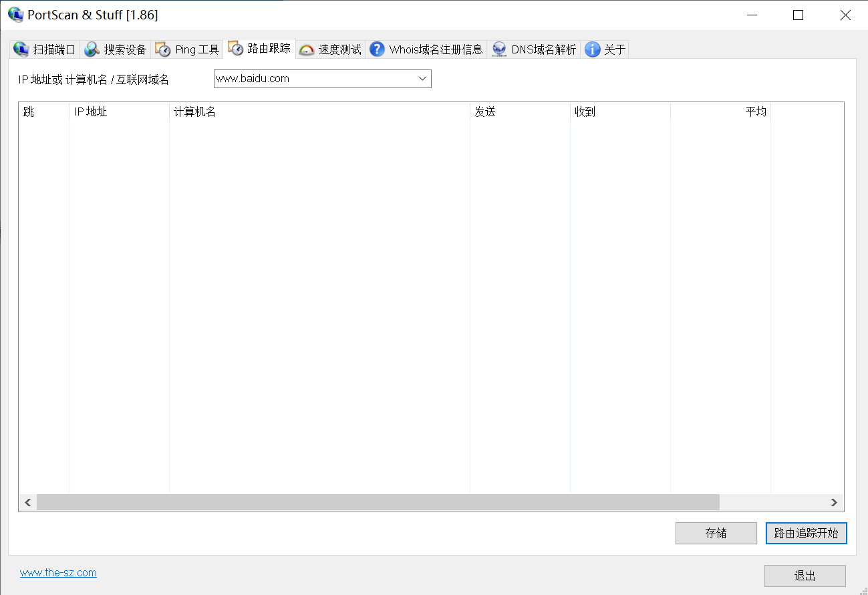Open the domain name dropdown list
868x595 pixels.
[422, 78]
